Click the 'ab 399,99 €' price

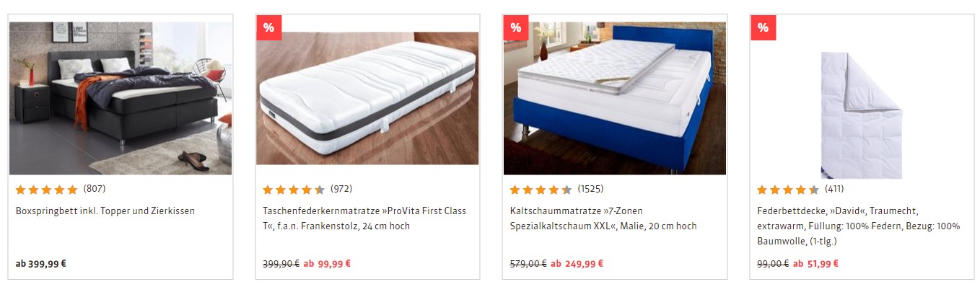click(x=41, y=263)
